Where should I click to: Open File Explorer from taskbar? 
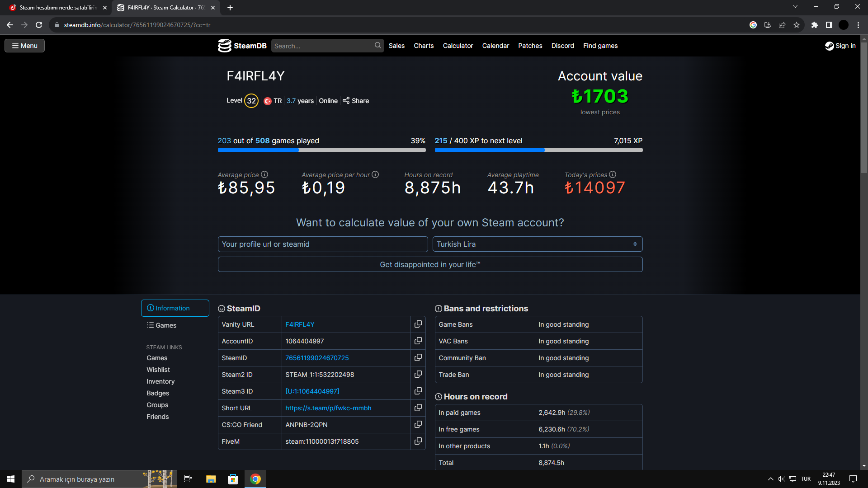click(211, 479)
